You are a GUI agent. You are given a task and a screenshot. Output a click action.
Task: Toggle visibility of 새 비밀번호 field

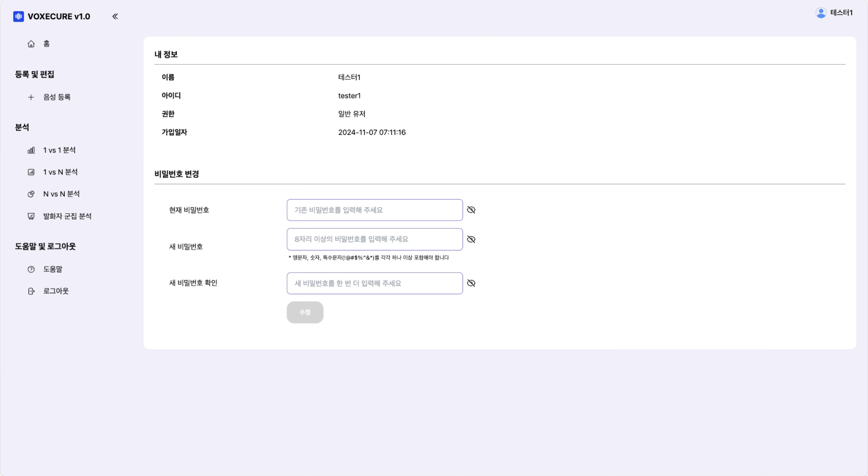click(x=471, y=239)
